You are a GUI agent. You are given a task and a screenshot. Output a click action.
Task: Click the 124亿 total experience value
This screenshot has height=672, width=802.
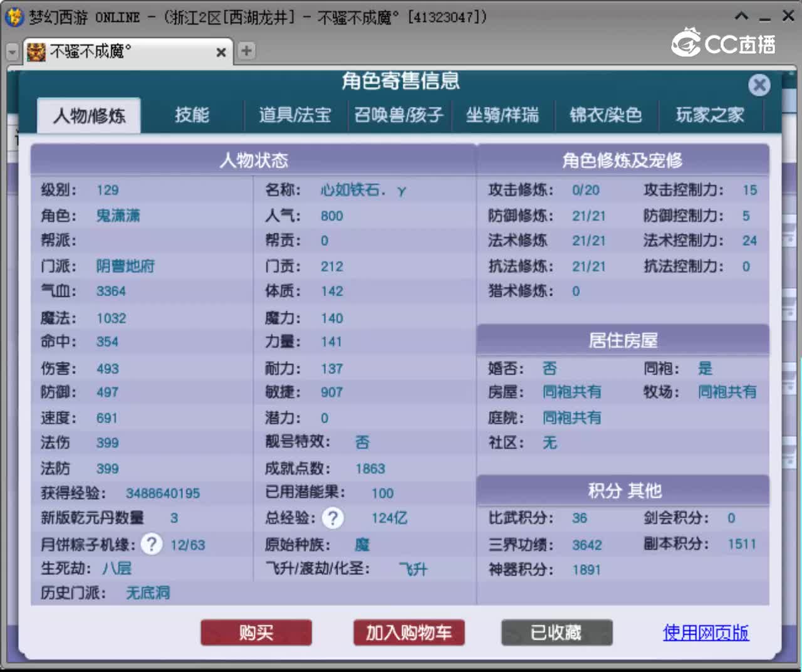[389, 518]
